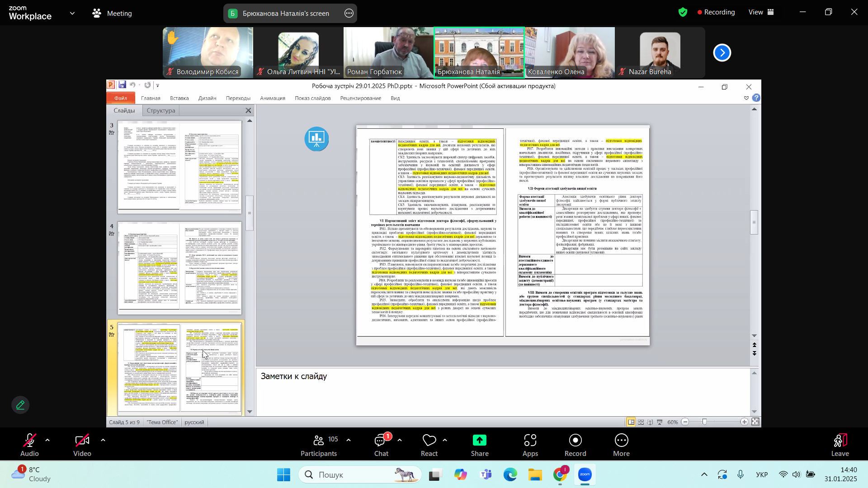This screenshot has height=488, width=868.
Task: Click the green Share screen icon
Action: [479, 440]
